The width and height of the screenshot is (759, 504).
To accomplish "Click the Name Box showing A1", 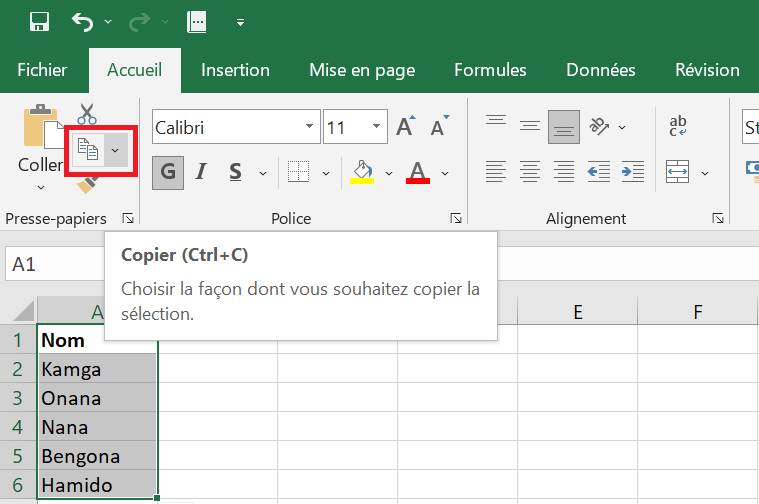I will coord(55,264).
